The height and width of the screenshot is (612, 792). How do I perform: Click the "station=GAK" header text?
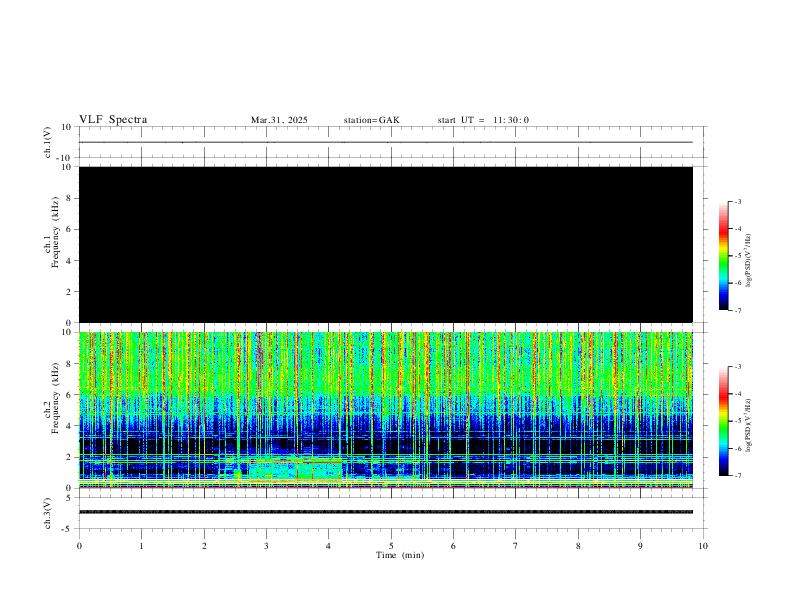372,120
